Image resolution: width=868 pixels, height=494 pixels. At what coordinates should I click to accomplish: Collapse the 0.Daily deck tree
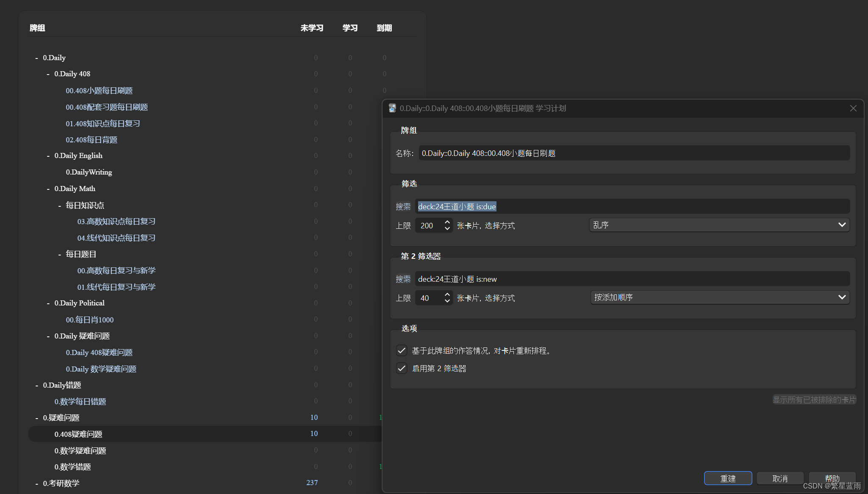click(x=37, y=58)
